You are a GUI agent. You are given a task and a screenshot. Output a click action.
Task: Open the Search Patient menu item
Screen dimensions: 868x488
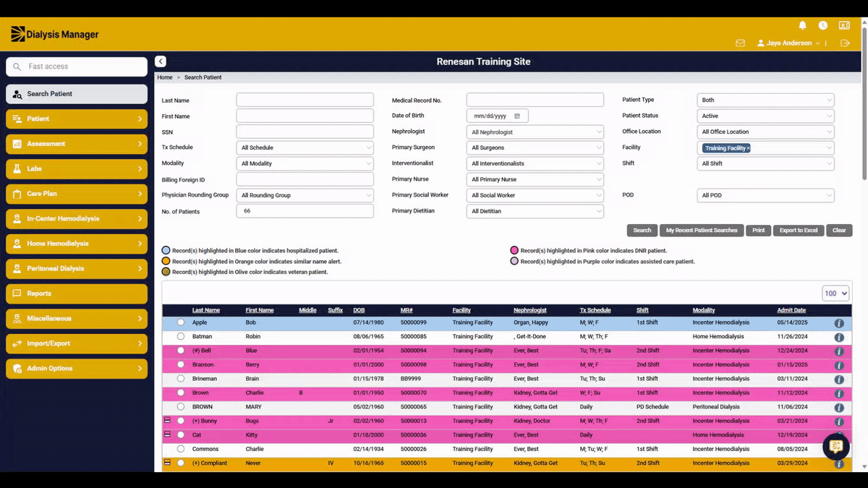(x=77, y=94)
